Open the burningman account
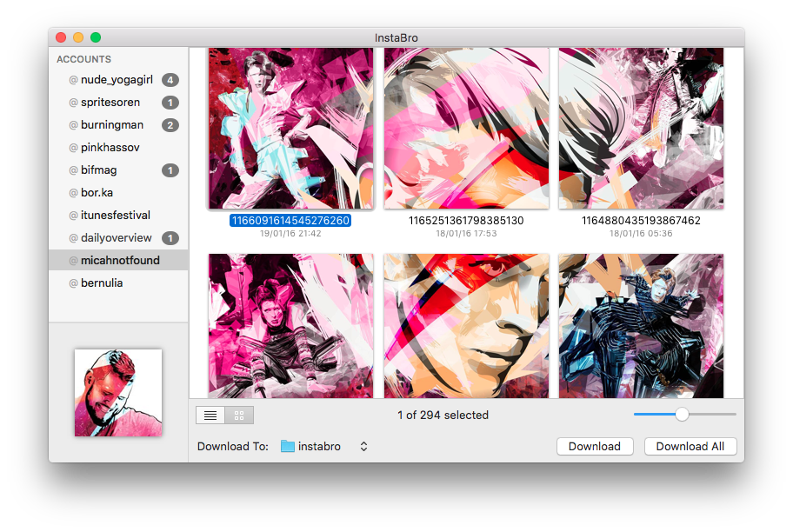This screenshot has width=793, height=532. (118, 125)
